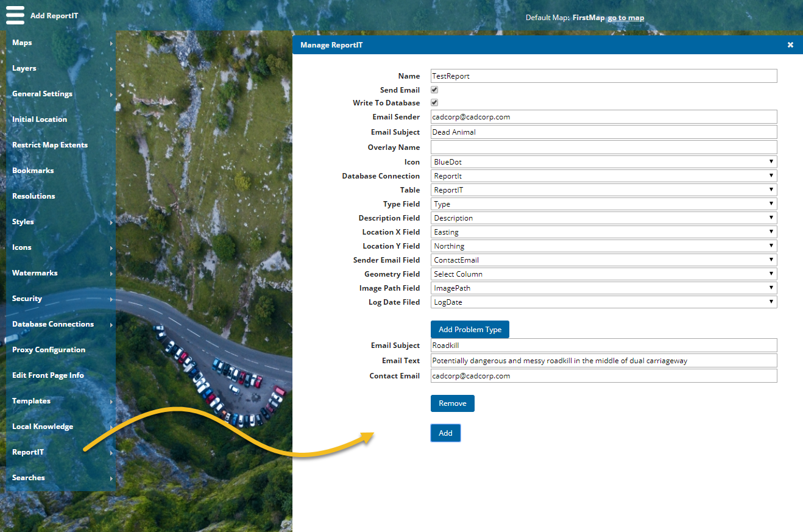
Task: Select the Layers menu item
Action: (24, 68)
